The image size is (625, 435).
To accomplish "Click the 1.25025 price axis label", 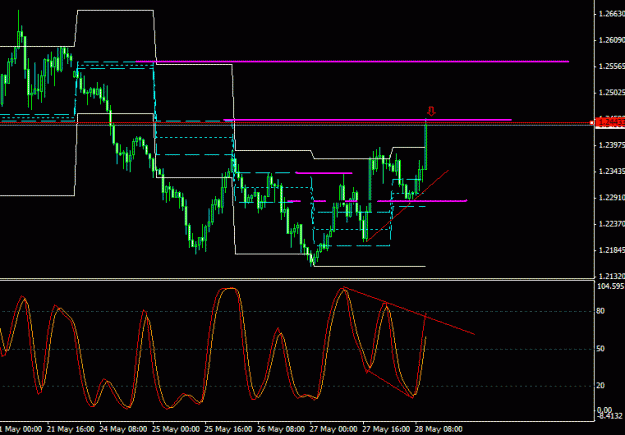I will click(611, 93).
